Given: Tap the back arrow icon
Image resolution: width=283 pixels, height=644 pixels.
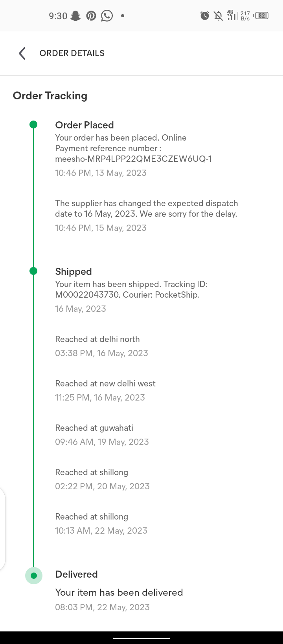Looking at the screenshot, I should point(22,53).
